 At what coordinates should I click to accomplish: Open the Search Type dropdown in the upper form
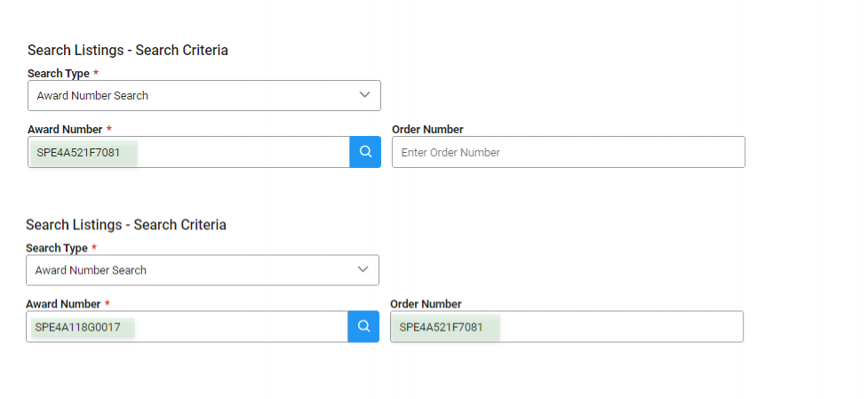click(203, 95)
